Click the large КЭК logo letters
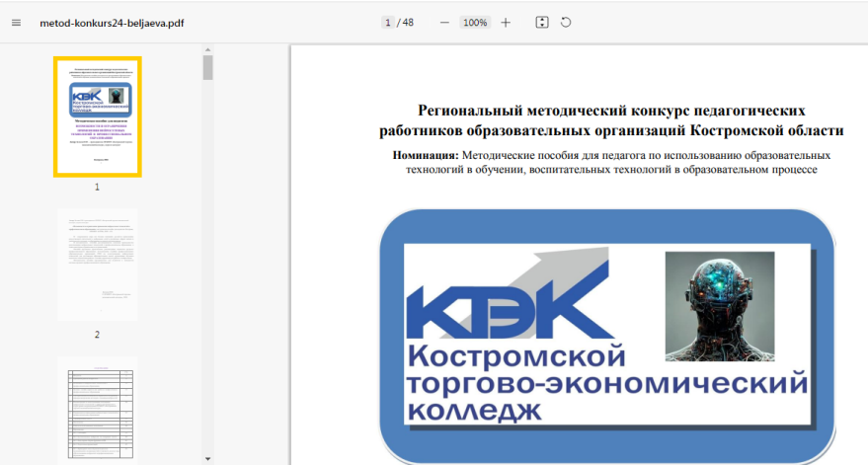 [508, 311]
